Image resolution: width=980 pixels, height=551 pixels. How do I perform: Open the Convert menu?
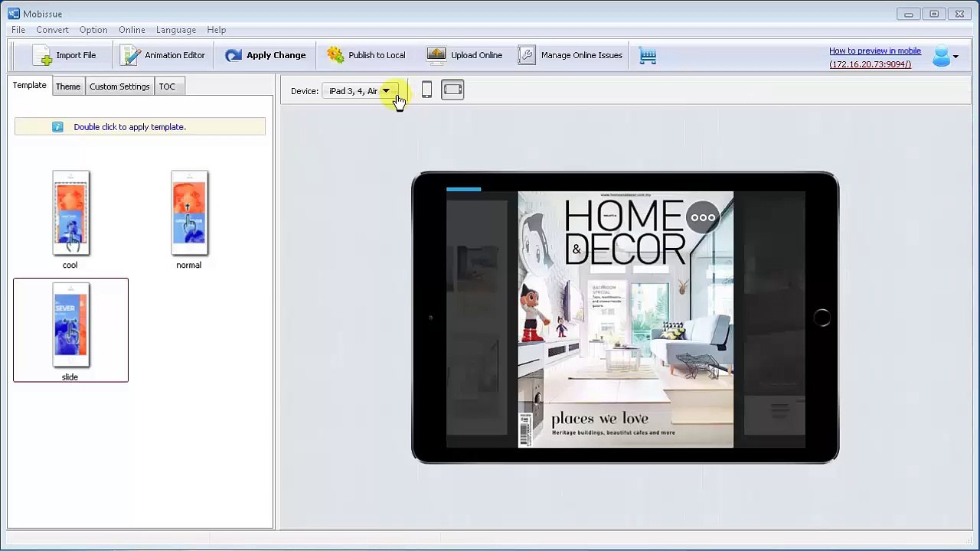tap(52, 30)
